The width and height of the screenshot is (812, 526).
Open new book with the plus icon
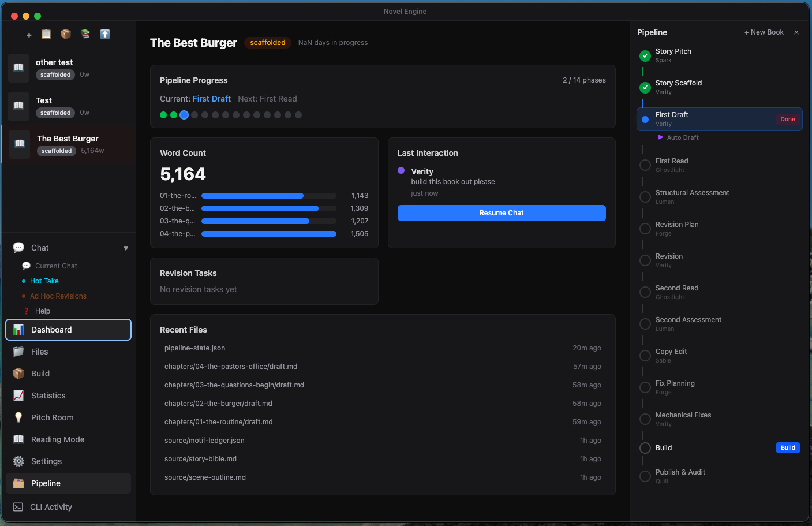click(x=28, y=34)
